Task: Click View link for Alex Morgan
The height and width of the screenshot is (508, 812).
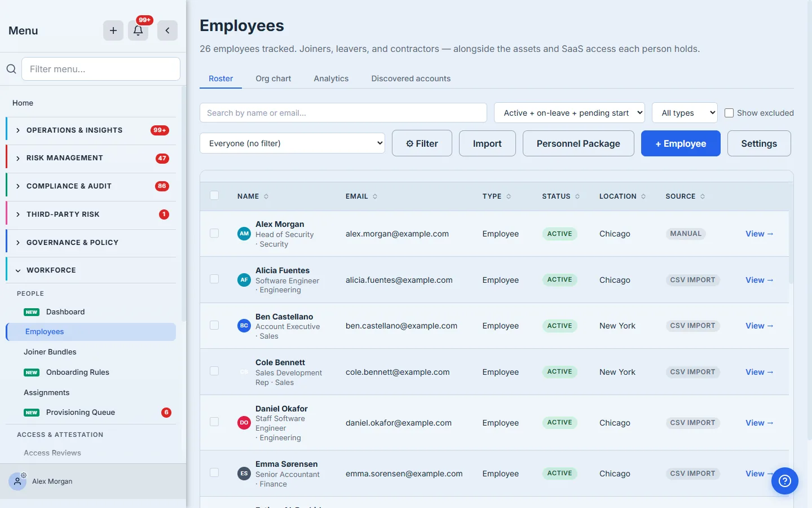Action: [760, 234]
